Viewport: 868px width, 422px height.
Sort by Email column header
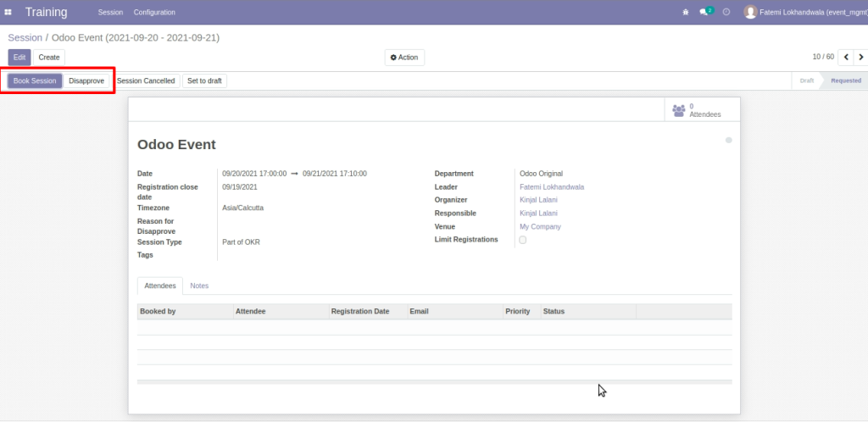[x=455, y=311]
